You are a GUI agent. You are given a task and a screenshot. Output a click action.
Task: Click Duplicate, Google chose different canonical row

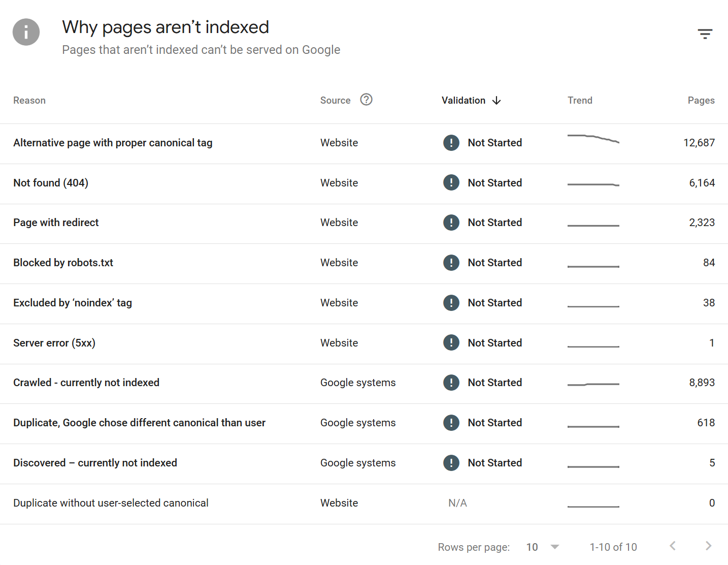(139, 423)
